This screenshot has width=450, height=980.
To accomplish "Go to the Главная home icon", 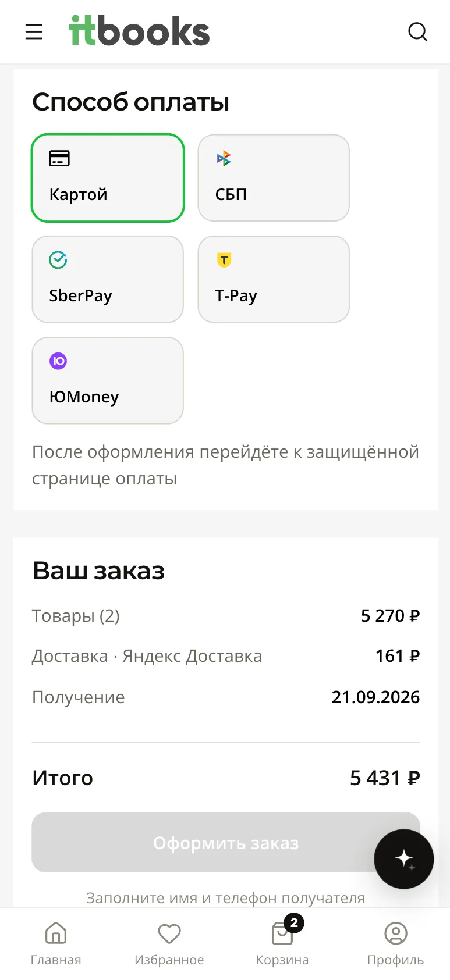I will coord(56,933).
